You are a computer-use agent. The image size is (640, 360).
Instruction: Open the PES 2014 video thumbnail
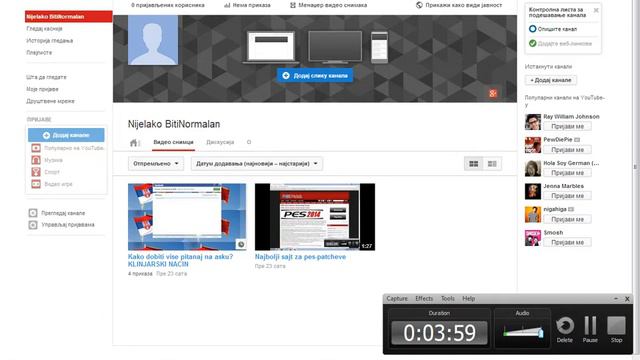tap(315, 217)
